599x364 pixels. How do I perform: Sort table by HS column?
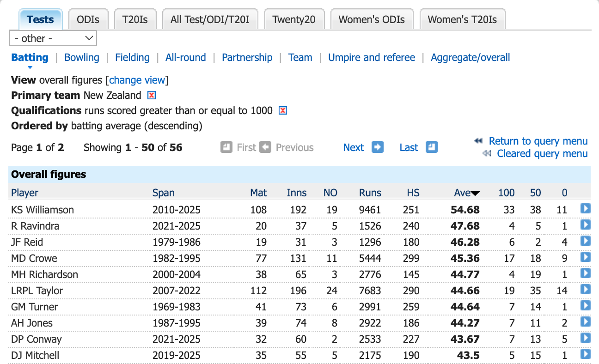pyautogui.click(x=413, y=193)
